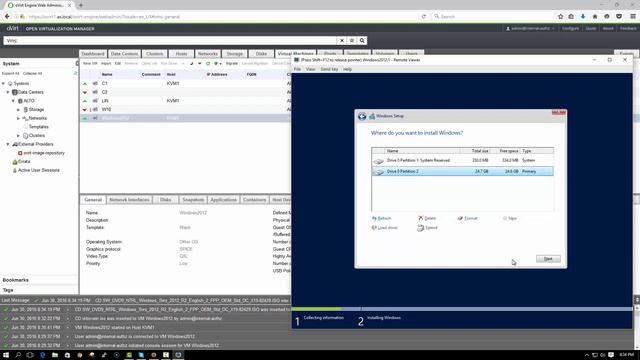Viewport: 640px width, 360px height.
Task: Select VM row C2
Action: [x=186, y=92]
